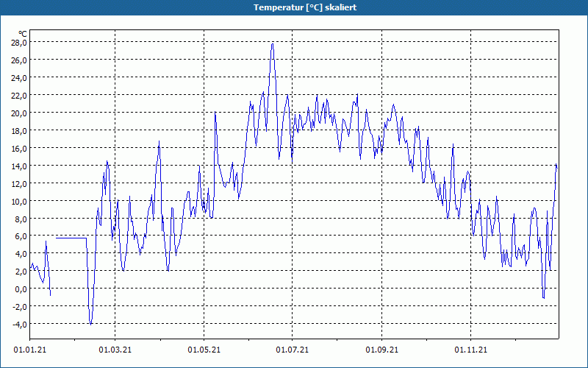The image size is (588, 368).
Task: Click the 2,0 y-axis label
Action: pos(21,272)
